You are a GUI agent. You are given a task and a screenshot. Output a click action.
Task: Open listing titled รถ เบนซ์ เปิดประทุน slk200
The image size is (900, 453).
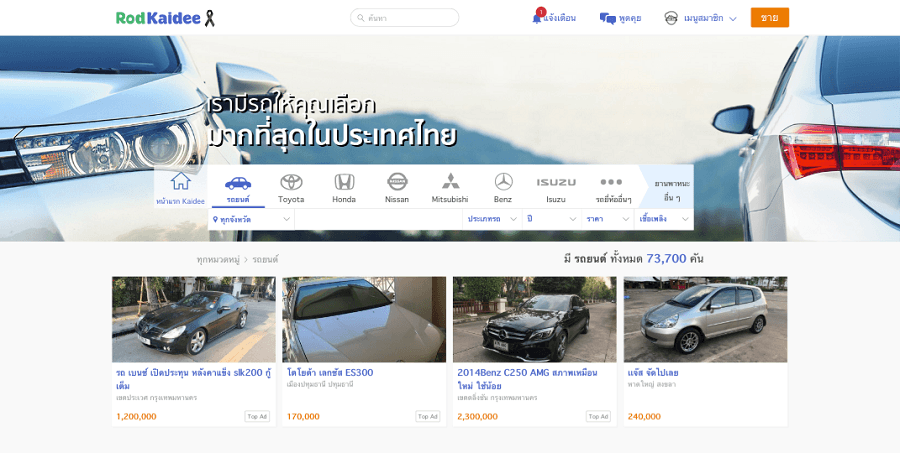[x=193, y=379]
